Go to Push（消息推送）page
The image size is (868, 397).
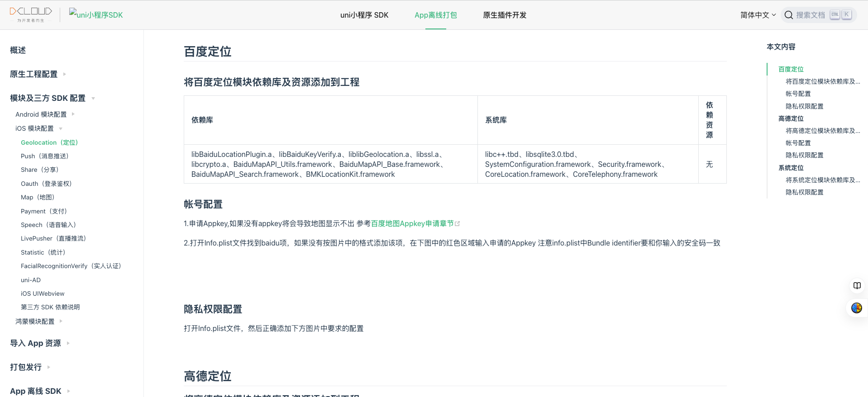click(44, 156)
